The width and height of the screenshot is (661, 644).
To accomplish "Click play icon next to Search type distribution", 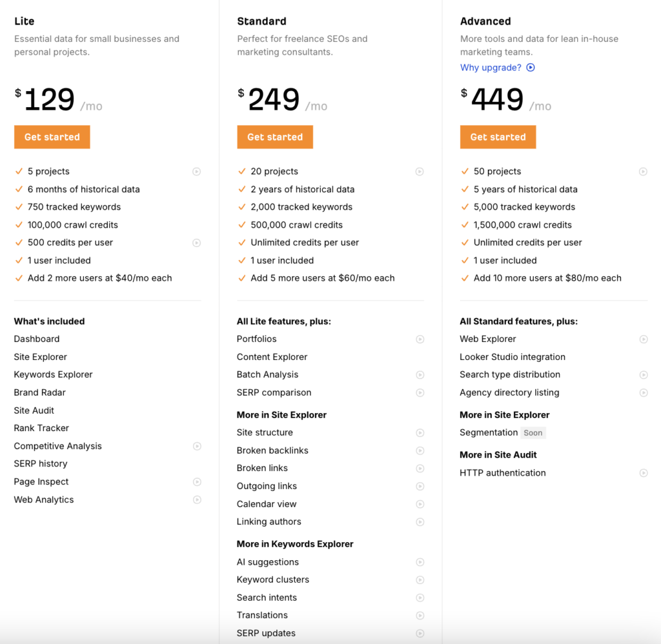I will tap(644, 375).
